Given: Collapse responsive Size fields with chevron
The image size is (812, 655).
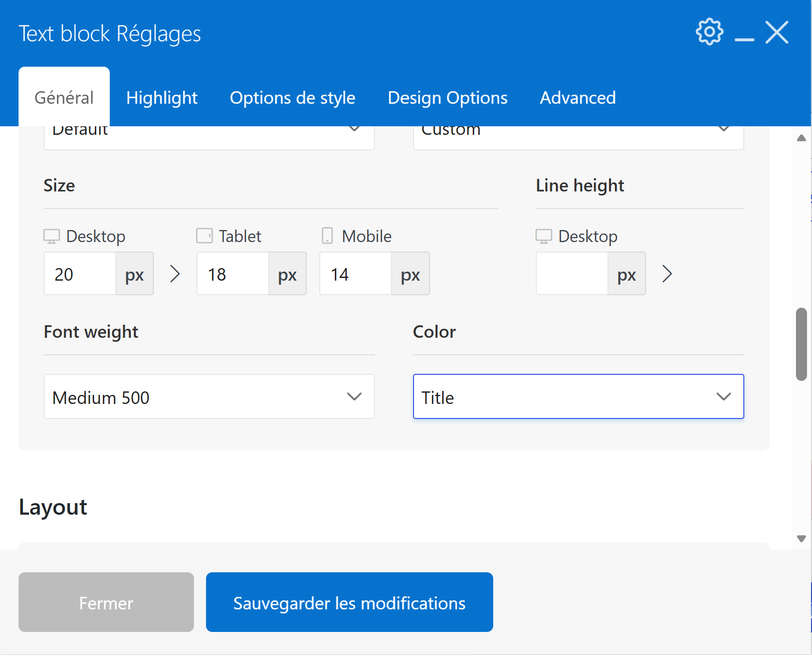Looking at the screenshot, I should click(175, 274).
